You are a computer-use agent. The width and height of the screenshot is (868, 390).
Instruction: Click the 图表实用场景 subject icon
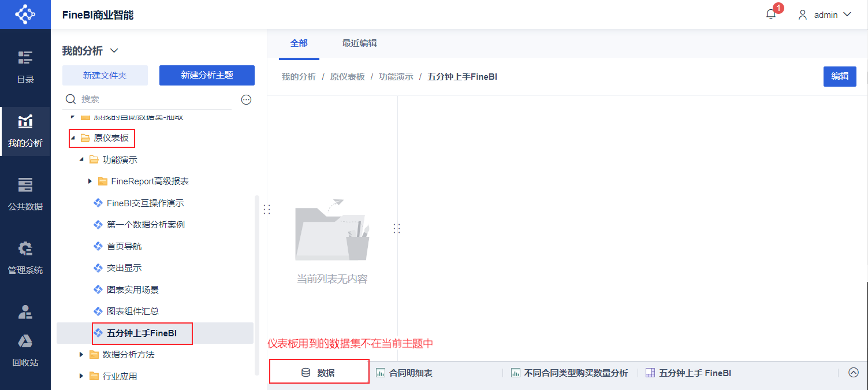98,289
